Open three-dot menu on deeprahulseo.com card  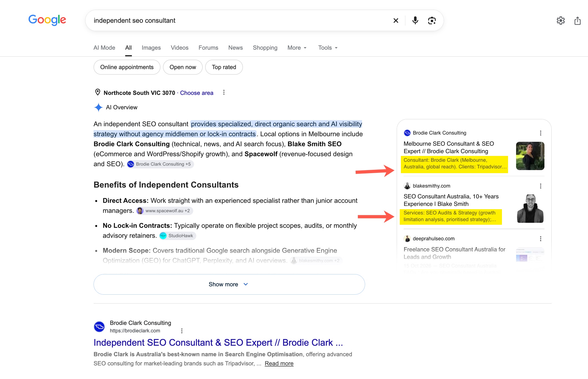tap(541, 239)
